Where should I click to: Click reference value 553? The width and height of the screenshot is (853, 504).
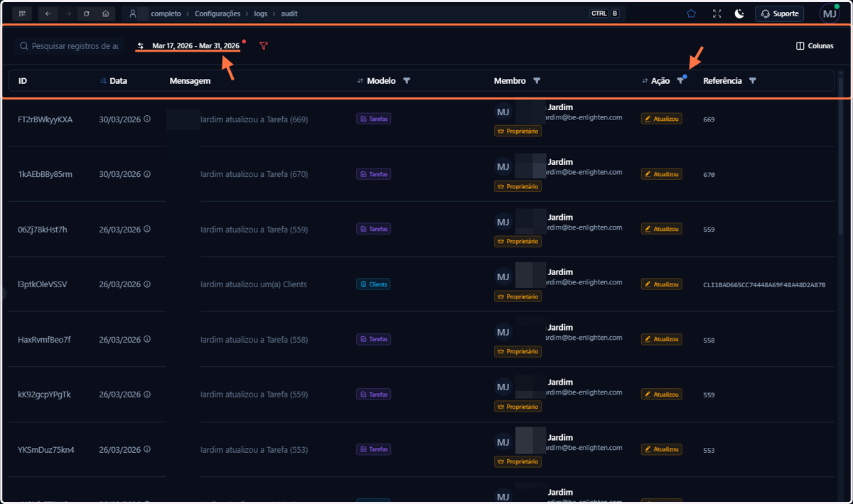point(709,450)
